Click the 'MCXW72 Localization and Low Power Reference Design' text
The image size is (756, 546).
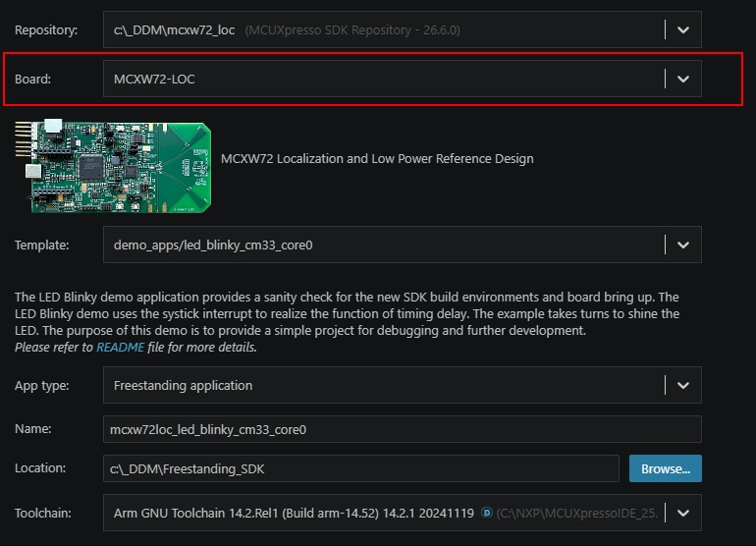click(x=377, y=159)
